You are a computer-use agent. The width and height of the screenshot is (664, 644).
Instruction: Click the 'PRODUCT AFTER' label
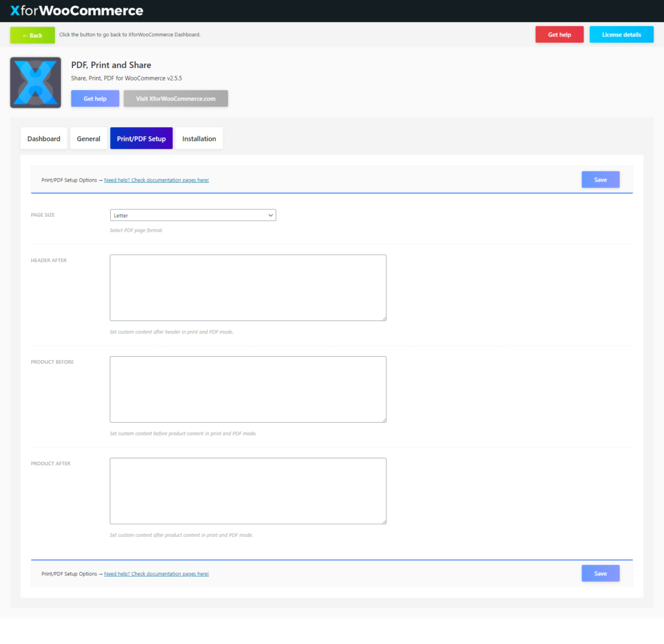[51, 464]
